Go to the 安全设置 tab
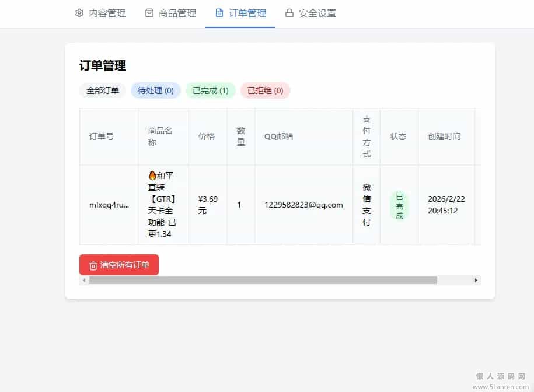The width and height of the screenshot is (534, 392). 317,13
